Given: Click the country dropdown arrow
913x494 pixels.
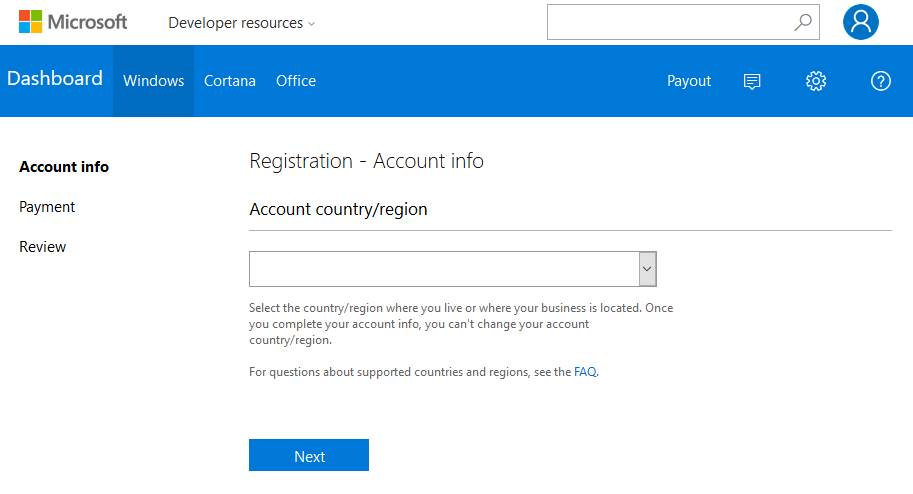Looking at the screenshot, I should point(647,269).
